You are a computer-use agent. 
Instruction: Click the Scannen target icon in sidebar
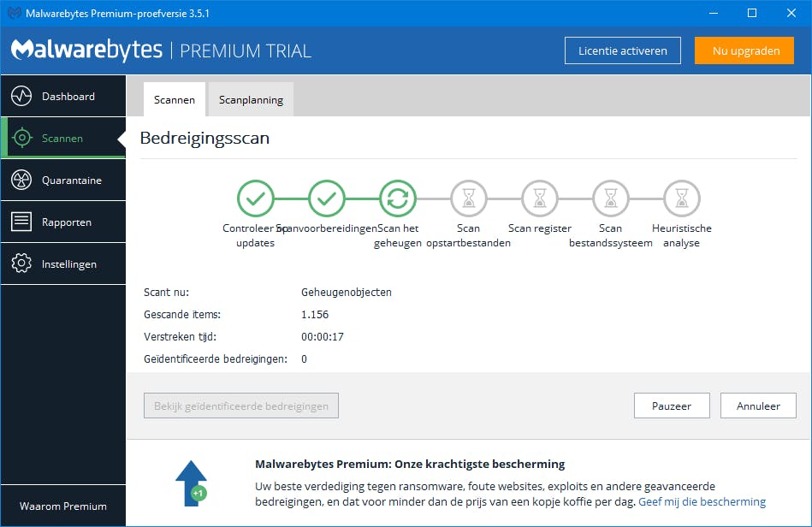pos(21,138)
